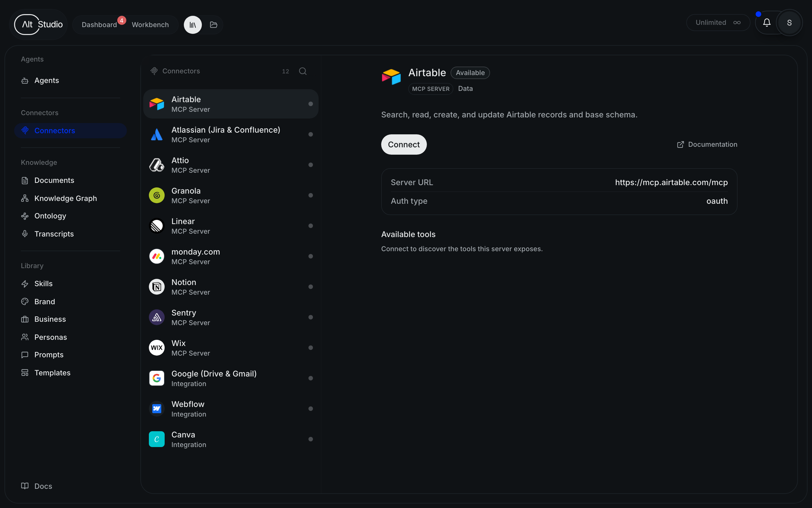The image size is (812, 508).
Task: Click the Linear row status dot
Action: [x=311, y=226]
